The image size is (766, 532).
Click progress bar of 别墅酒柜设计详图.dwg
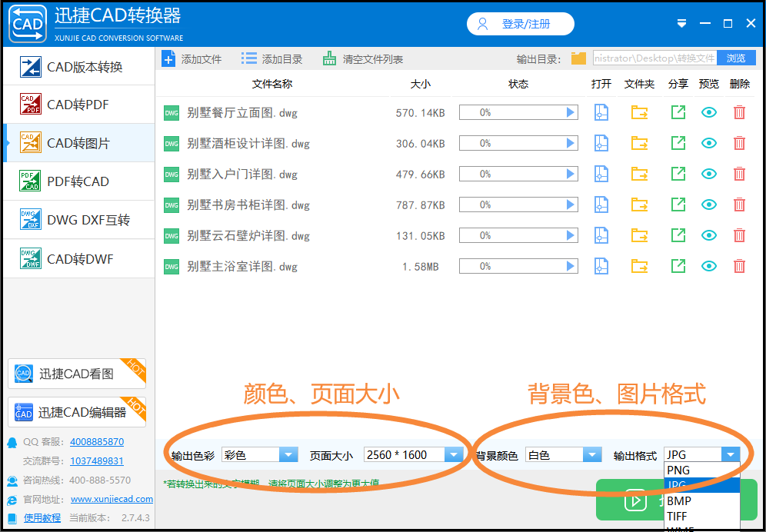point(518,144)
